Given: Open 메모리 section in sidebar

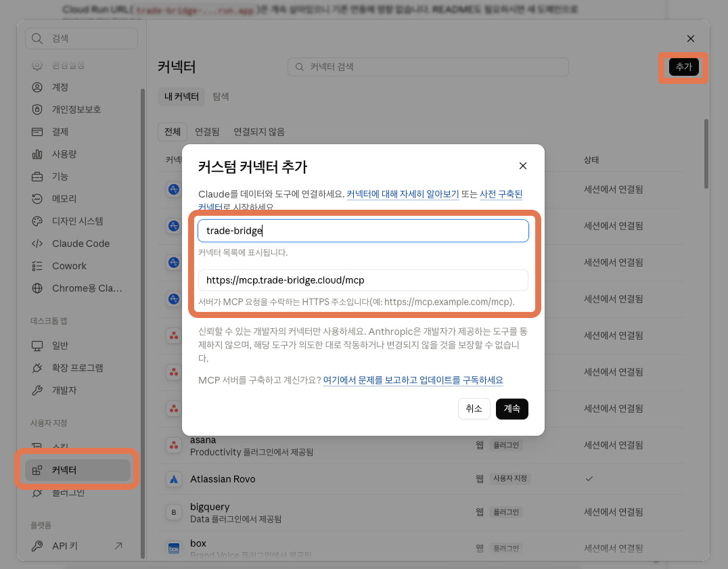Looking at the screenshot, I should pos(79,199).
